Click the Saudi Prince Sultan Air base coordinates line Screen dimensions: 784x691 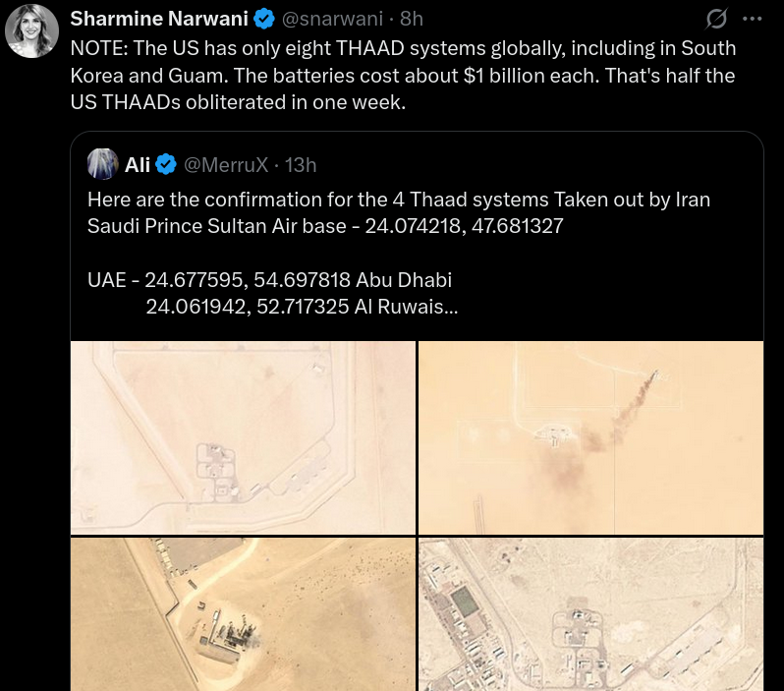point(325,226)
